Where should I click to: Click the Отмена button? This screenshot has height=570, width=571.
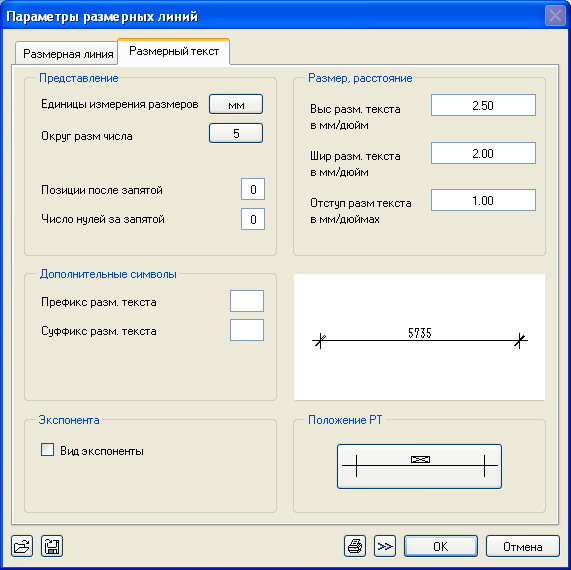coord(523,546)
